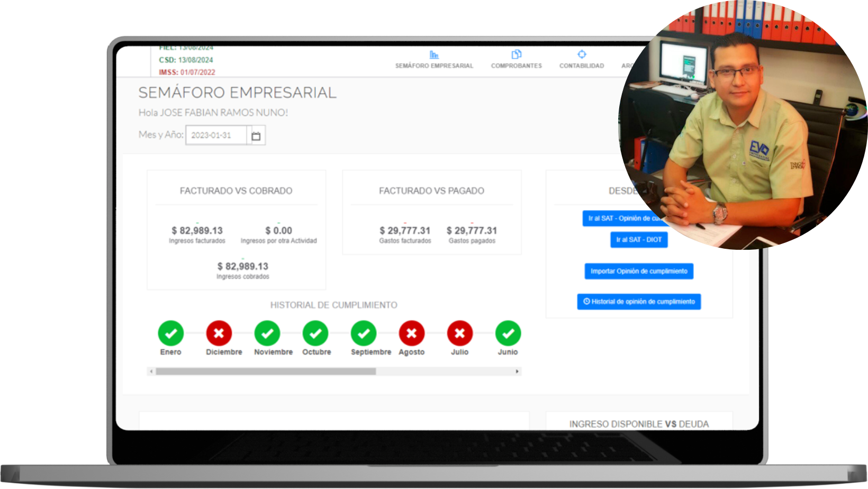Click the red X icon for Diciembre
This screenshot has height=489, width=868.
[219, 333]
